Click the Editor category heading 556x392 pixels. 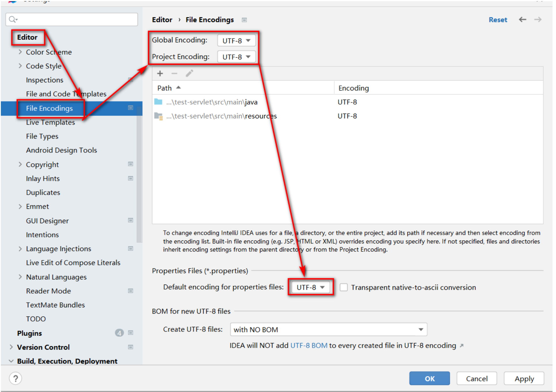pos(27,37)
